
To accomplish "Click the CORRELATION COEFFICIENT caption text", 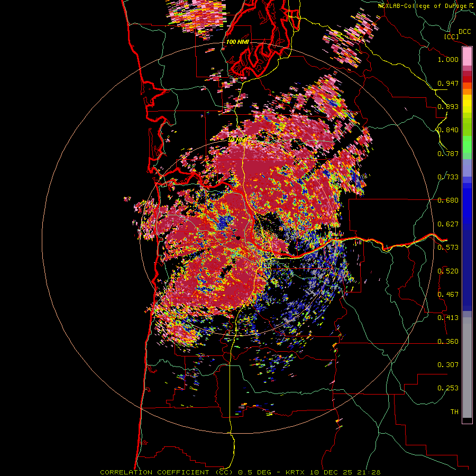I will pyautogui.click(x=167, y=472).
